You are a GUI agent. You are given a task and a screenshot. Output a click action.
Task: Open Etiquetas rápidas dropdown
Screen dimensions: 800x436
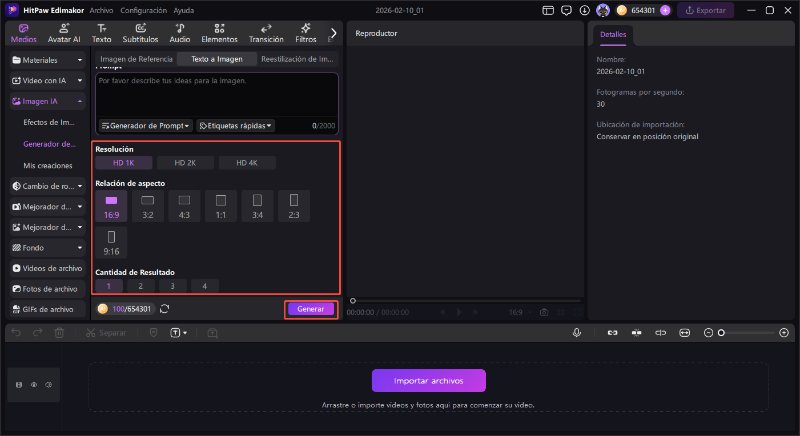[x=235, y=125]
